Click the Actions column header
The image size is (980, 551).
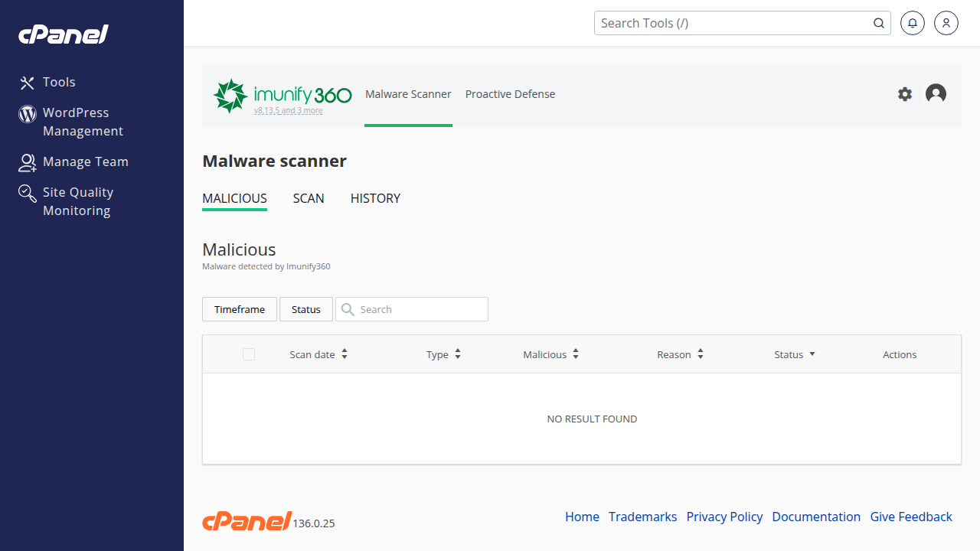[900, 354]
